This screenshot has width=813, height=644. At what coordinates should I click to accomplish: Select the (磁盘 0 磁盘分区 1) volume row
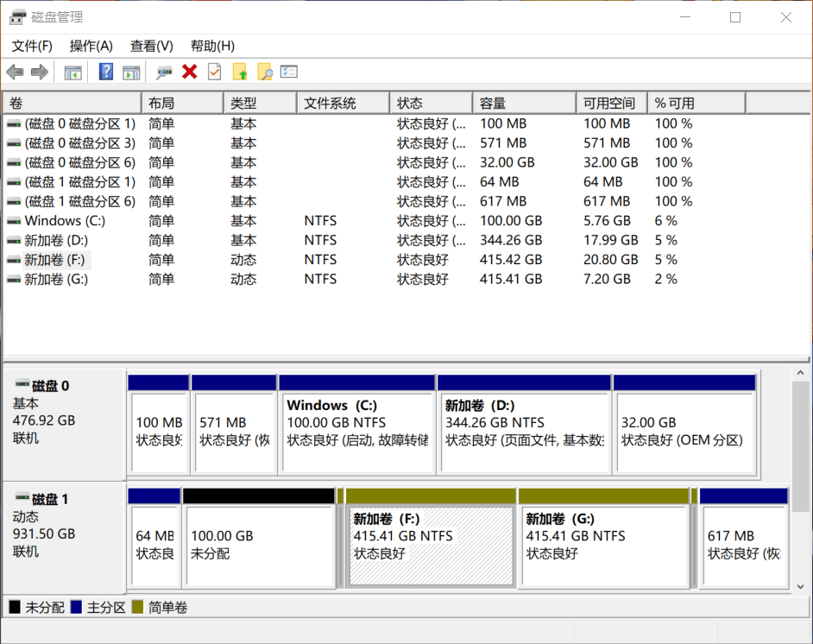[406, 124]
